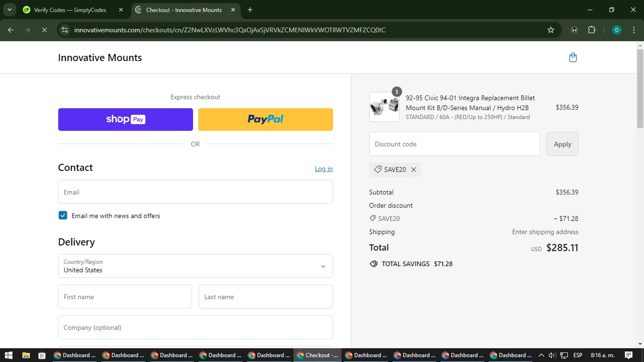Open the network icon in system tray
The height and width of the screenshot is (362, 644).
564,355
